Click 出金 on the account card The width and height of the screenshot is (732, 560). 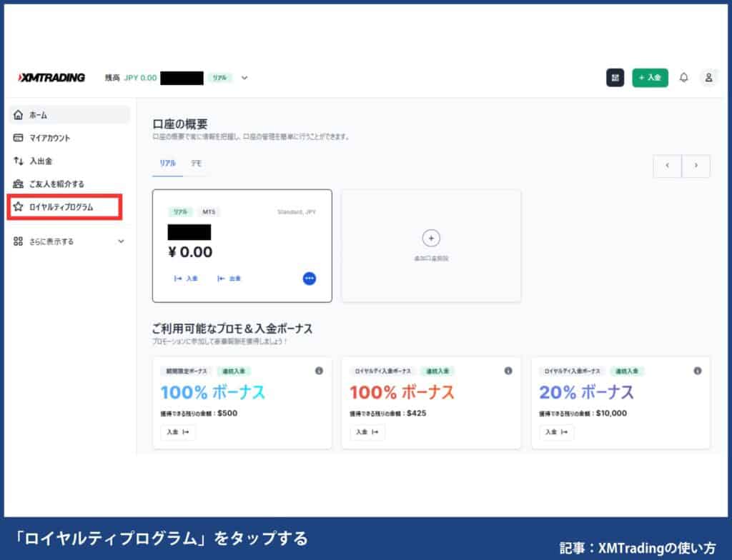coord(229,279)
